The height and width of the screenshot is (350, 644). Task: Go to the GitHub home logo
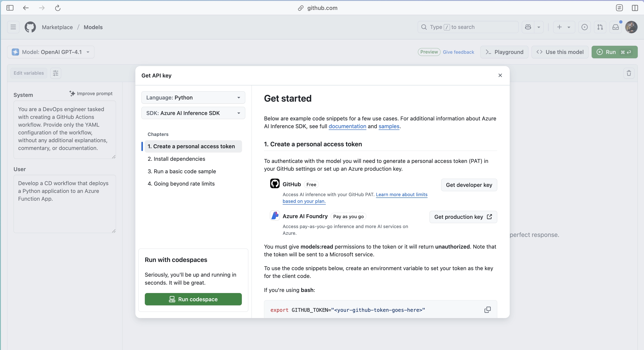pyautogui.click(x=30, y=27)
